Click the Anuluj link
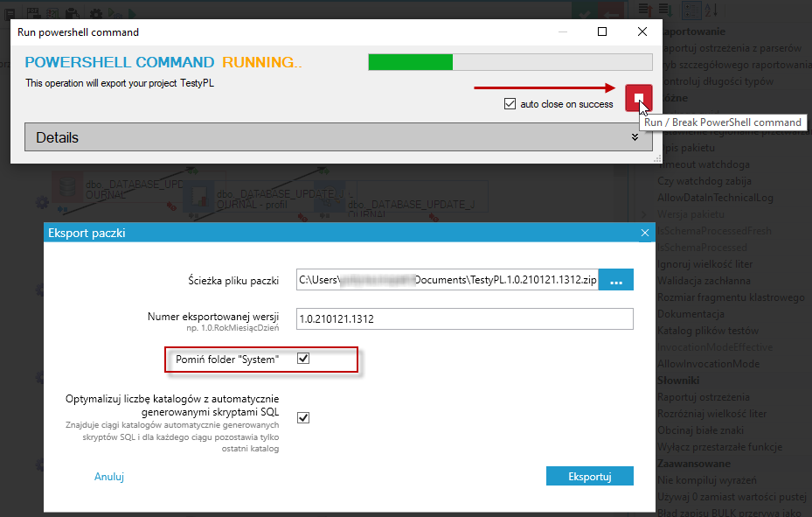The image size is (812, 517). click(108, 477)
